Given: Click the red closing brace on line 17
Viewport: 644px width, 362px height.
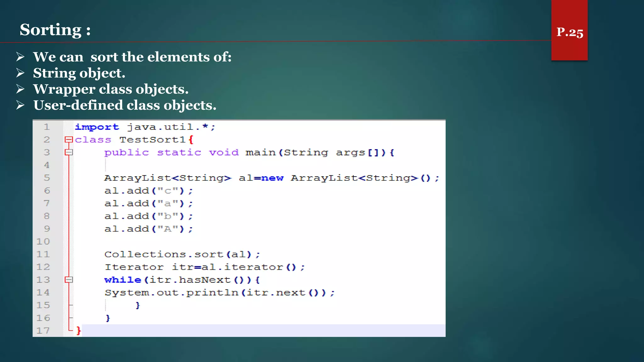Looking at the screenshot, I should tap(79, 331).
